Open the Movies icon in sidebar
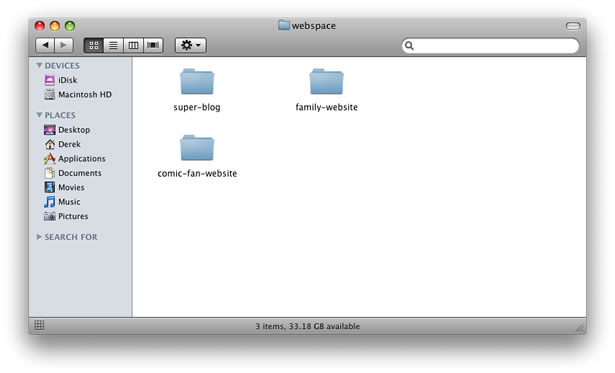Viewport: 615px width, 373px height. click(49, 187)
